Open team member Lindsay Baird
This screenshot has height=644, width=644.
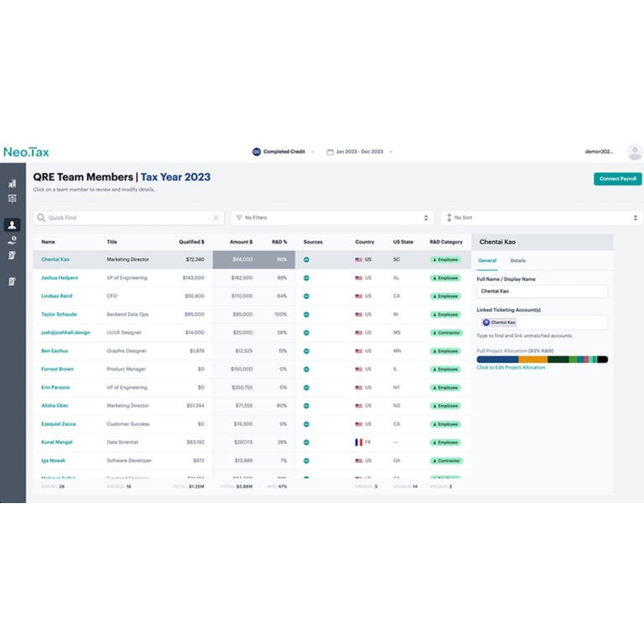[57, 296]
